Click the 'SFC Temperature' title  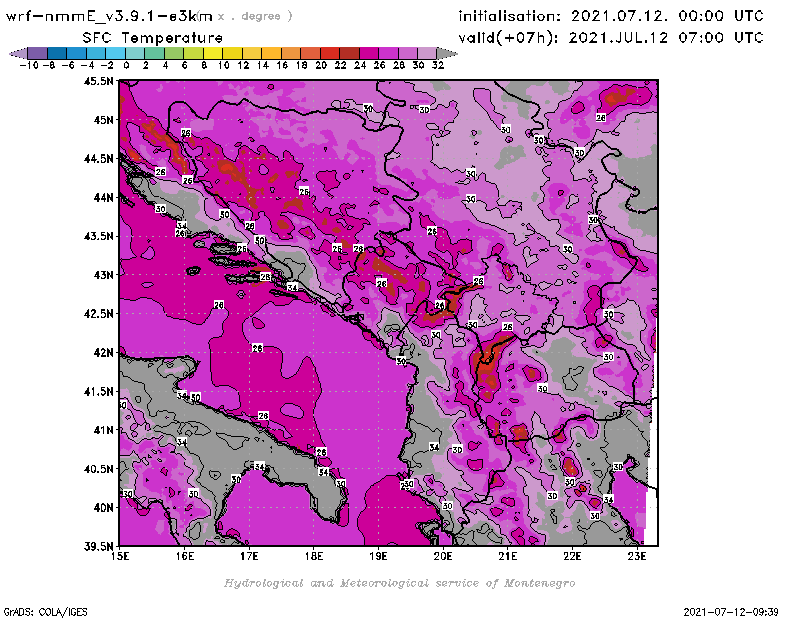(x=153, y=38)
